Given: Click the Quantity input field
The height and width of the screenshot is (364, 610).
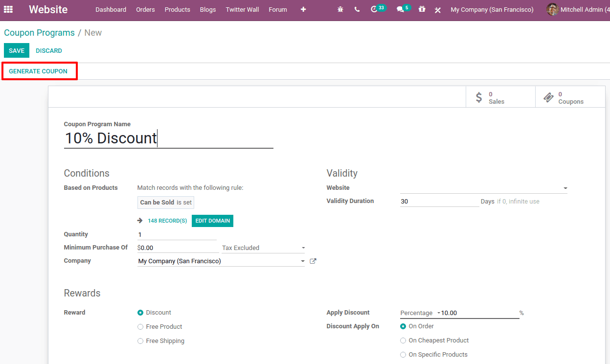Looking at the screenshot, I should point(177,235).
